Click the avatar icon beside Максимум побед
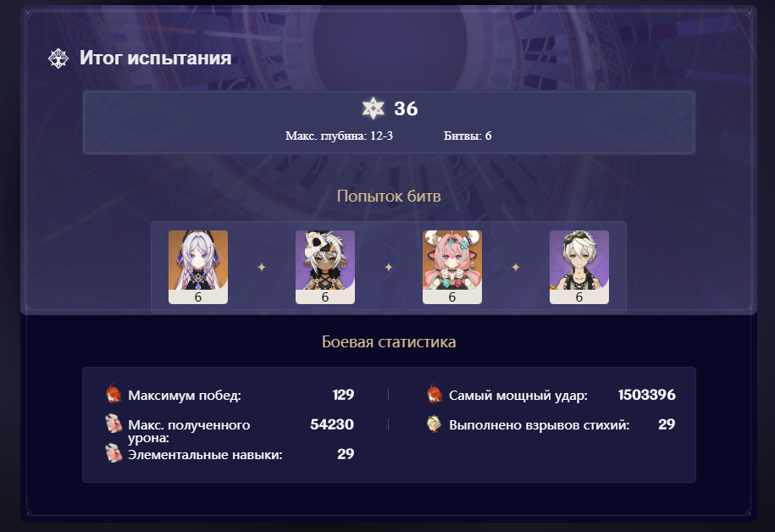Image resolution: width=775 pixels, height=532 pixels. (x=113, y=394)
